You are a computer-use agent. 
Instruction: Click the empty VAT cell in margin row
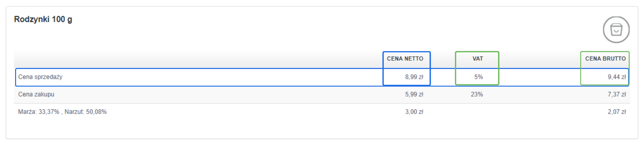[x=477, y=112]
